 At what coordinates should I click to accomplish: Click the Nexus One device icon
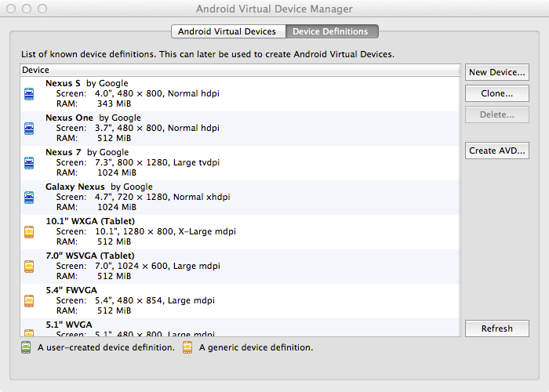tap(29, 129)
